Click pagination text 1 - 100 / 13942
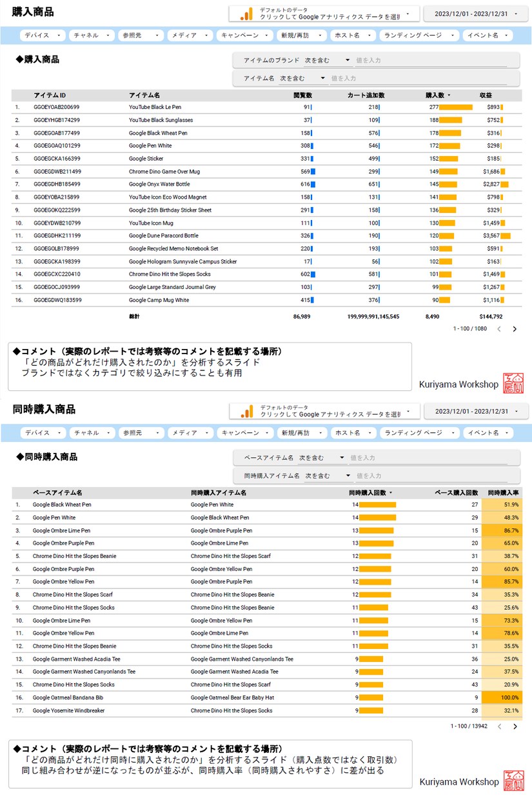The width and height of the screenshot is (532, 800). click(x=469, y=726)
